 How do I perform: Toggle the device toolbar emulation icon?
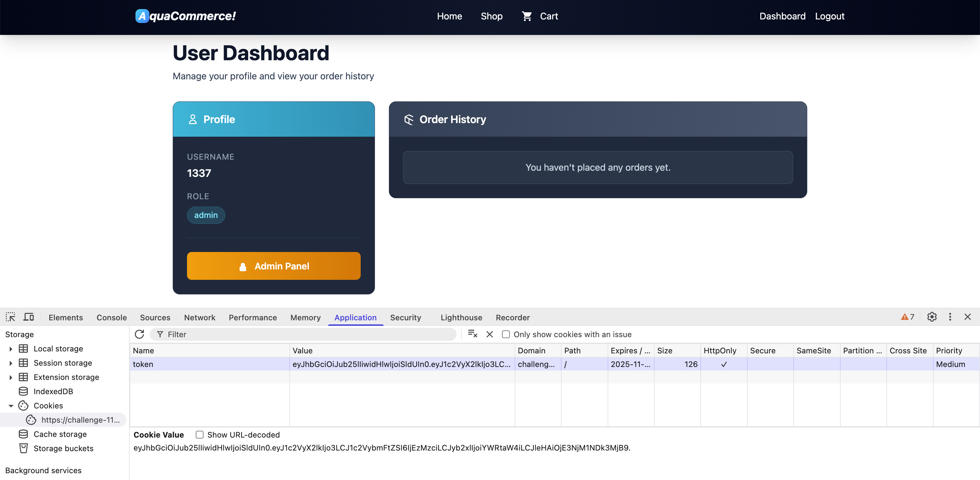pyautogui.click(x=29, y=317)
